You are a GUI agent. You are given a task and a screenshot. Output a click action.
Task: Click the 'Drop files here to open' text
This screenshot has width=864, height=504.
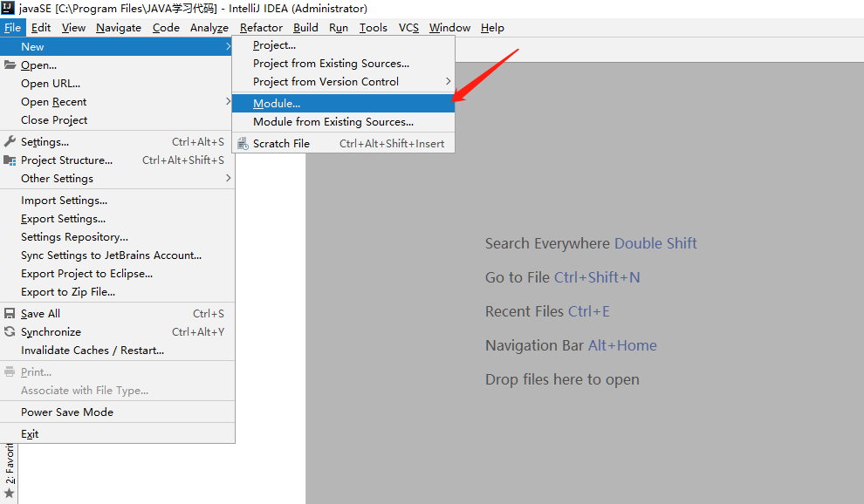tap(562, 379)
